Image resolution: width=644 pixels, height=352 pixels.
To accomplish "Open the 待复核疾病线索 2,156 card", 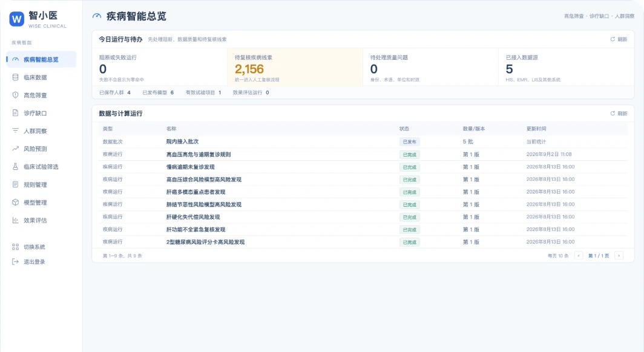I will point(295,67).
